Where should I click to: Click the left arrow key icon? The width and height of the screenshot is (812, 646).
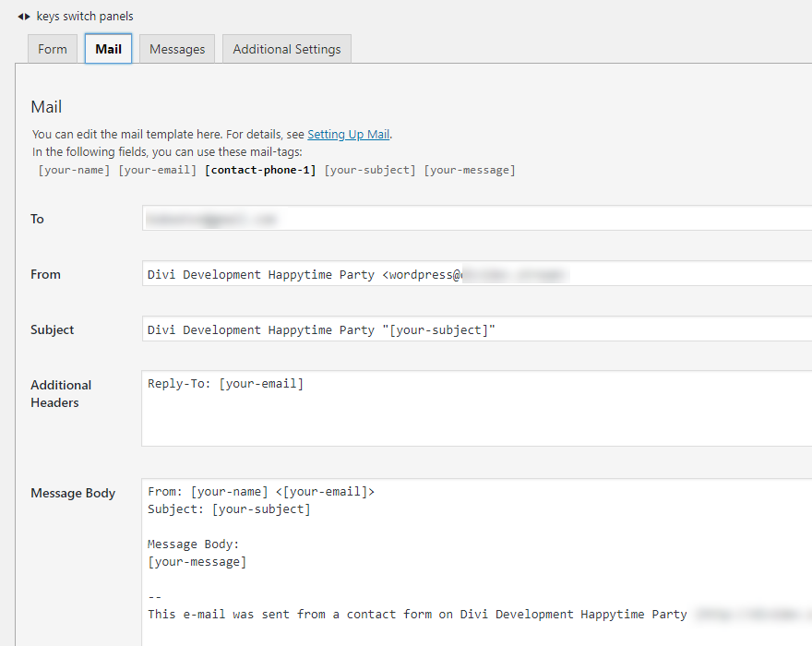(19, 17)
